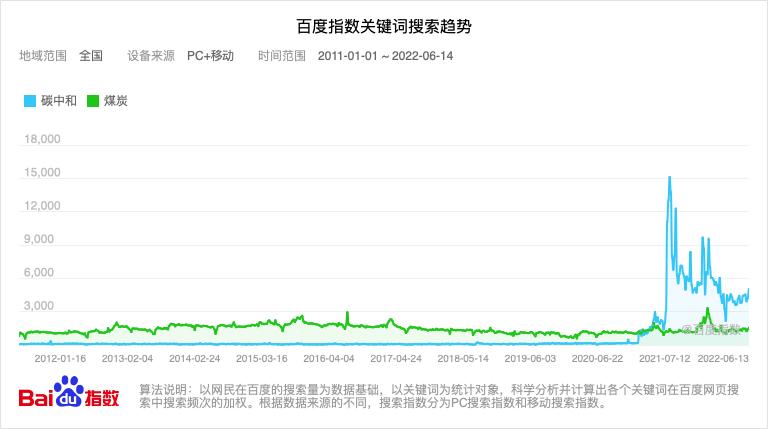Select the 时间范围 label
The image size is (768, 429).
pos(282,56)
